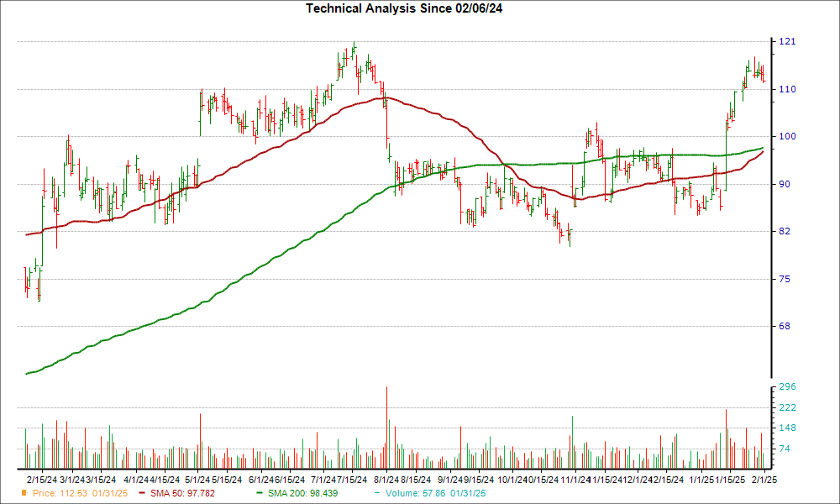
Task: Click the 148 volume axis label
Action: pyautogui.click(x=787, y=428)
